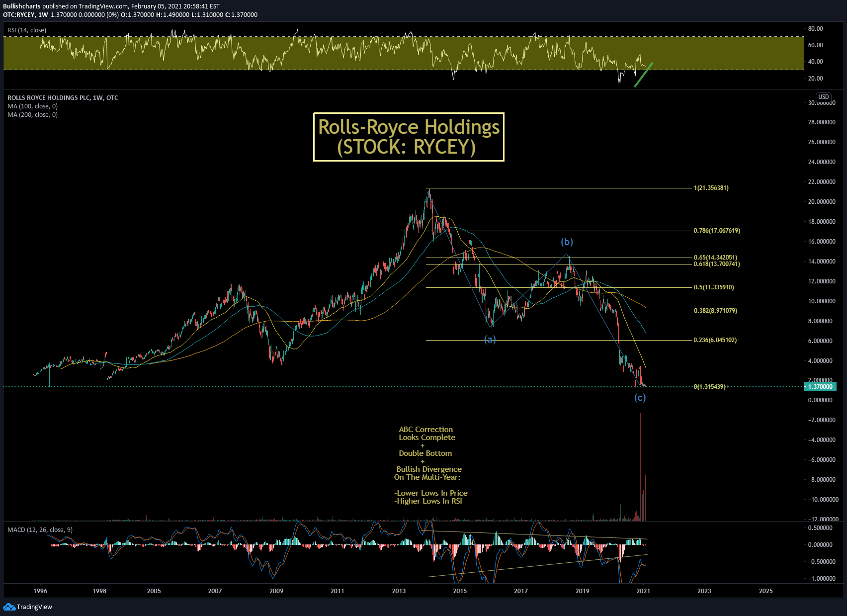Select the MA (100, close, 0) legend
This screenshot has height=616, width=847.
[32, 106]
